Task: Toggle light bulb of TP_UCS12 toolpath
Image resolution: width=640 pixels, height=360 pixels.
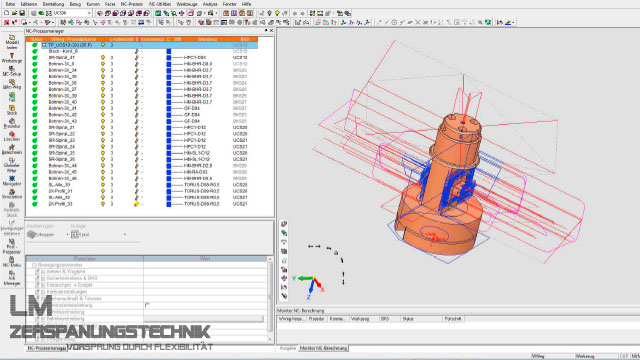Action: click(x=103, y=45)
